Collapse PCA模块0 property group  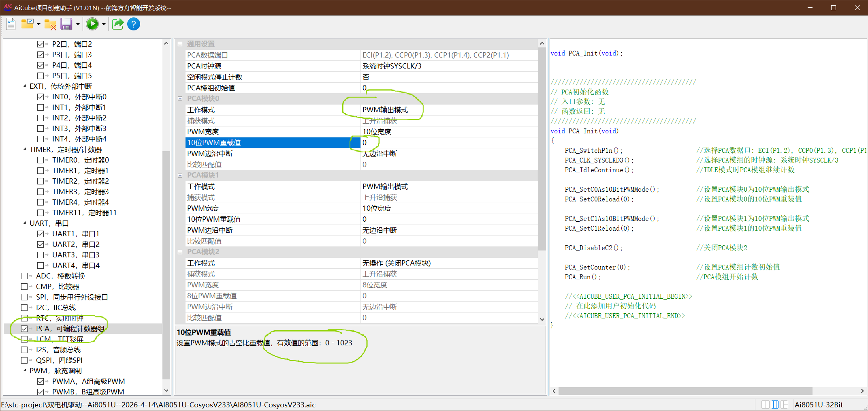[180, 98]
